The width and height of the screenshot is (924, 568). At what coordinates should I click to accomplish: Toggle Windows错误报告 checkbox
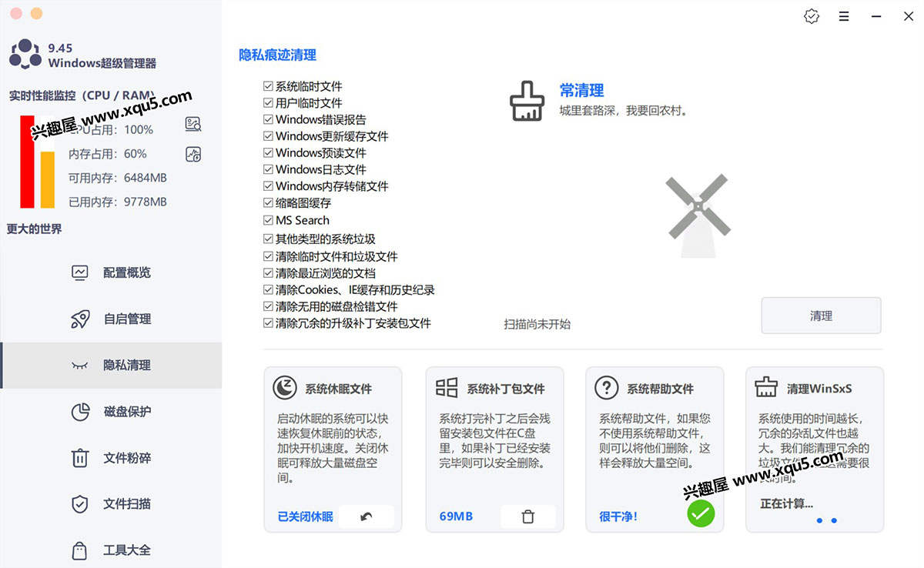(269, 119)
